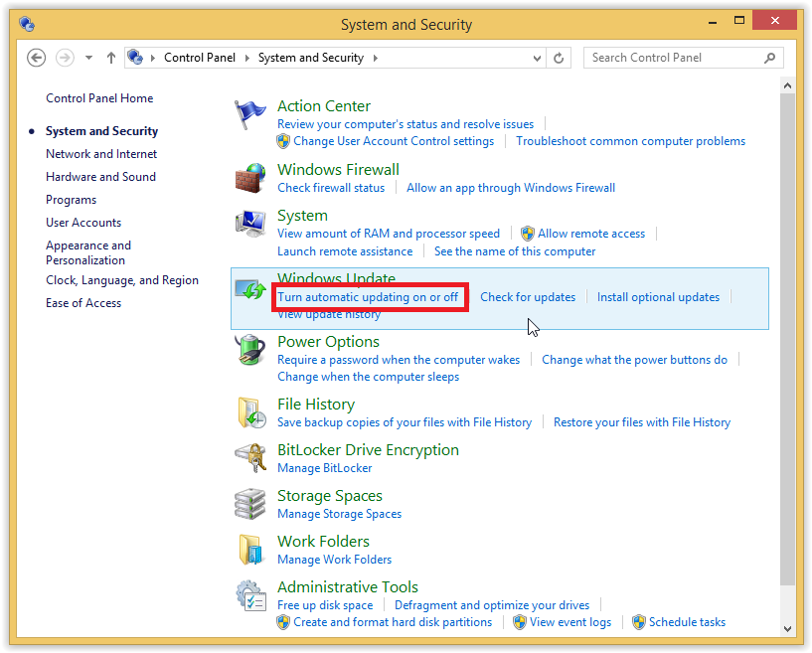Refresh the Control Panel view
Screen dimensions: 812x653
click(x=559, y=58)
